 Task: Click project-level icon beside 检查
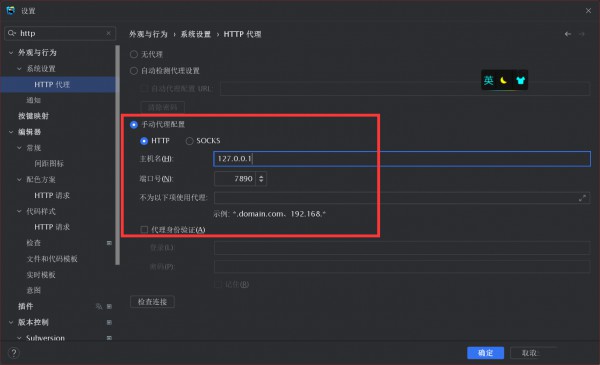[x=109, y=243]
